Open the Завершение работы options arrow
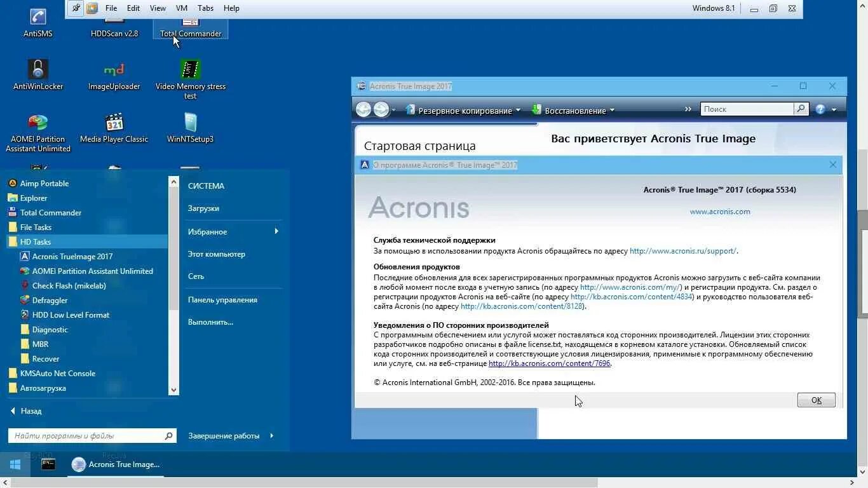This screenshot has width=868, height=488. [271, 436]
